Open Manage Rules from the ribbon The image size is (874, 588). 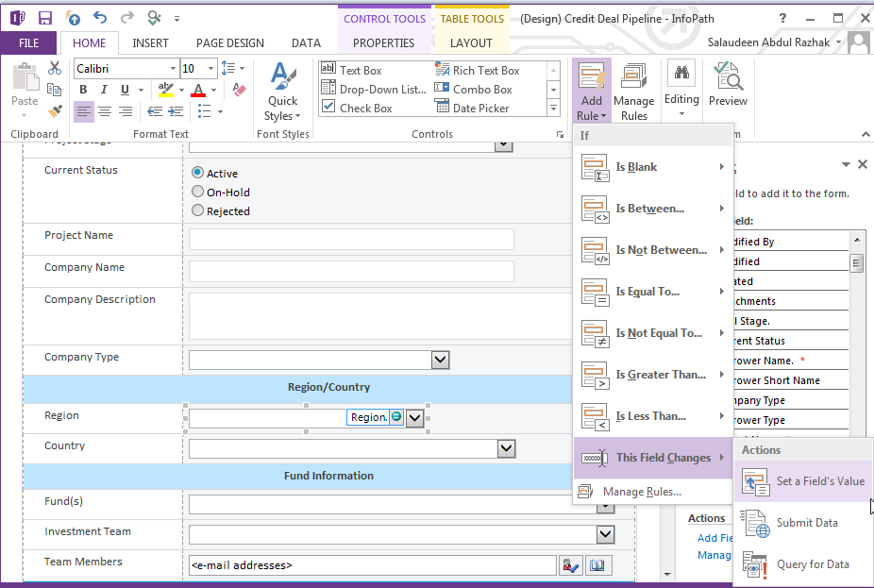click(633, 89)
